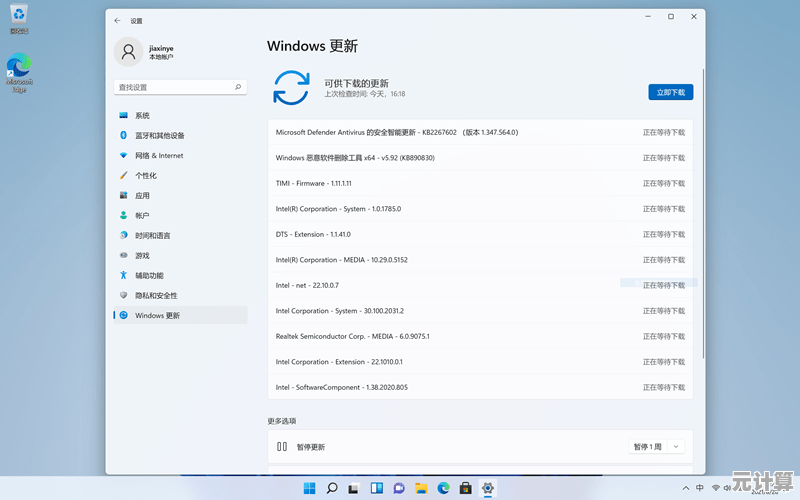Open the jiaxinye account avatar
The height and width of the screenshot is (500, 800).
(x=128, y=52)
